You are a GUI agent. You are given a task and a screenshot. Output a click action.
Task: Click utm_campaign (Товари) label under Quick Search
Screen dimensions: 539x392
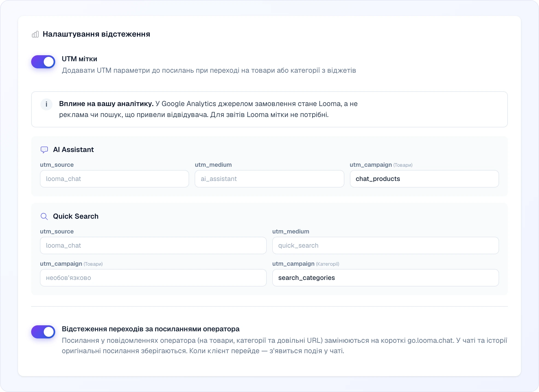(x=71, y=264)
